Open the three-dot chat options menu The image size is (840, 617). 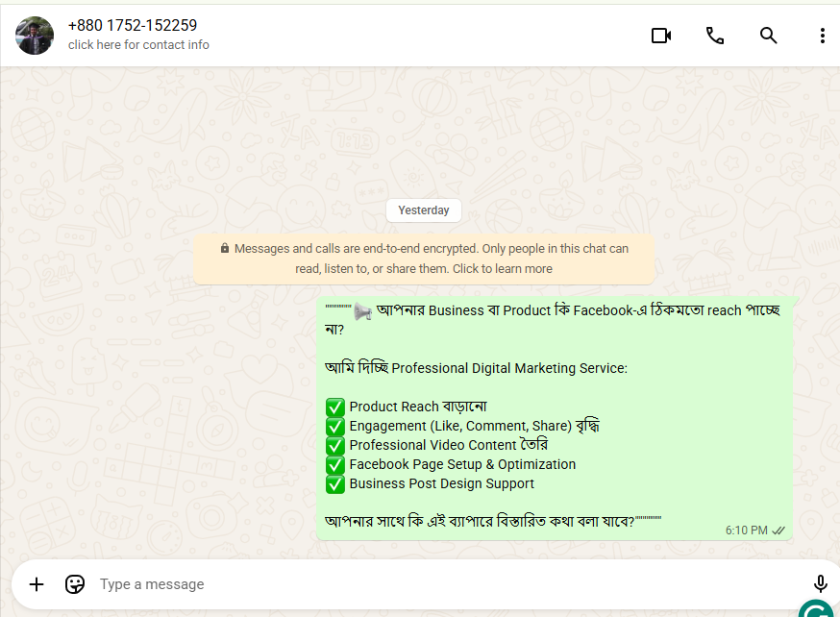(x=823, y=36)
